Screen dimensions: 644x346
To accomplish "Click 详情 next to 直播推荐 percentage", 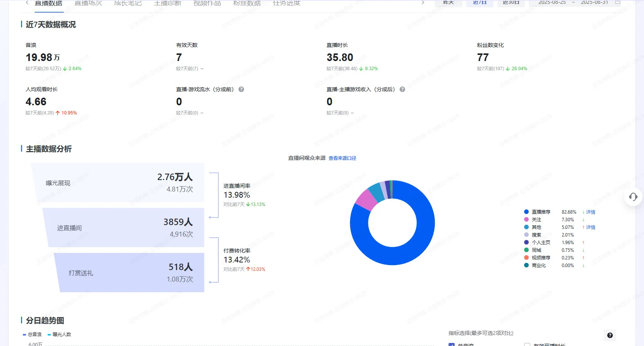I will pyautogui.click(x=590, y=212).
